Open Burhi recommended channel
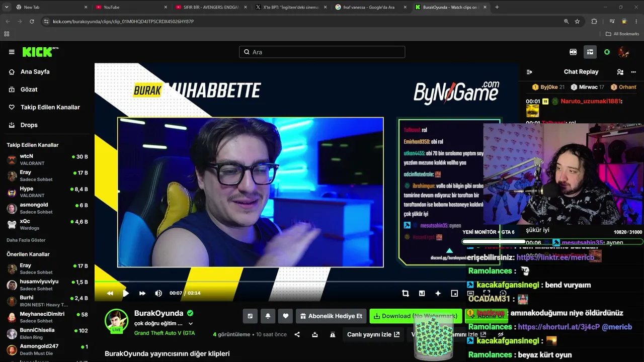The image size is (644, 362). coord(47,301)
